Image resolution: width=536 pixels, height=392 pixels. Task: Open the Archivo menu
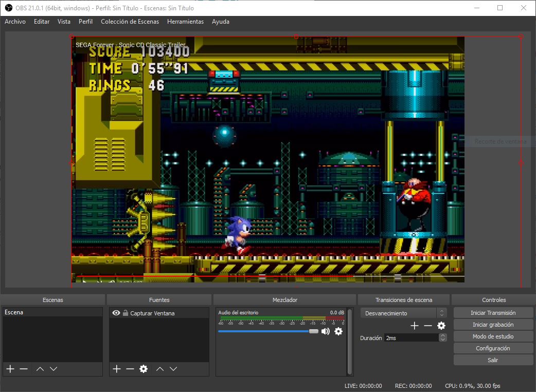(x=15, y=22)
